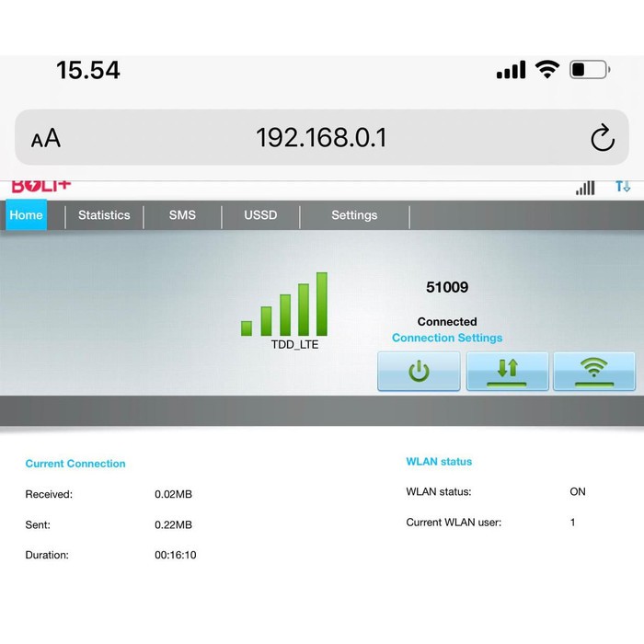Switch to the USSD tab
The height and width of the screenshot is (644, 644).
pos(260,215)
